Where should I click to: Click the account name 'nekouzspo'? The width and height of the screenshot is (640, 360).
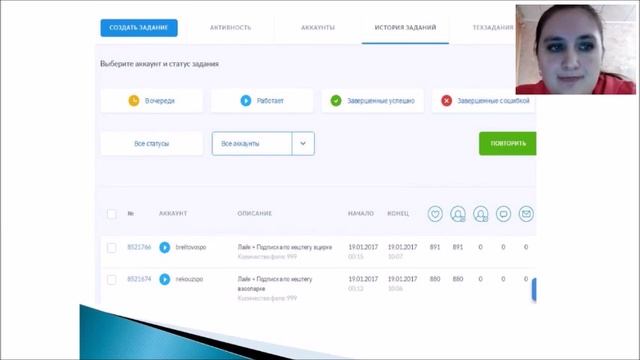(x=189, y=279)
